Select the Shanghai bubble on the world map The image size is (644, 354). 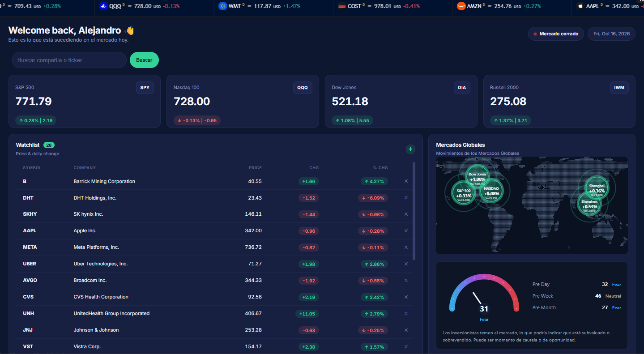point(597,188)
